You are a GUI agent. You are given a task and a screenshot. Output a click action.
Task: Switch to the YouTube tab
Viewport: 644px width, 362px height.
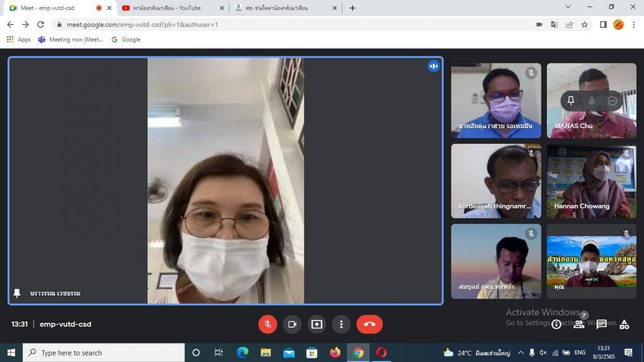pyautogui.click(x=172, y=8)
